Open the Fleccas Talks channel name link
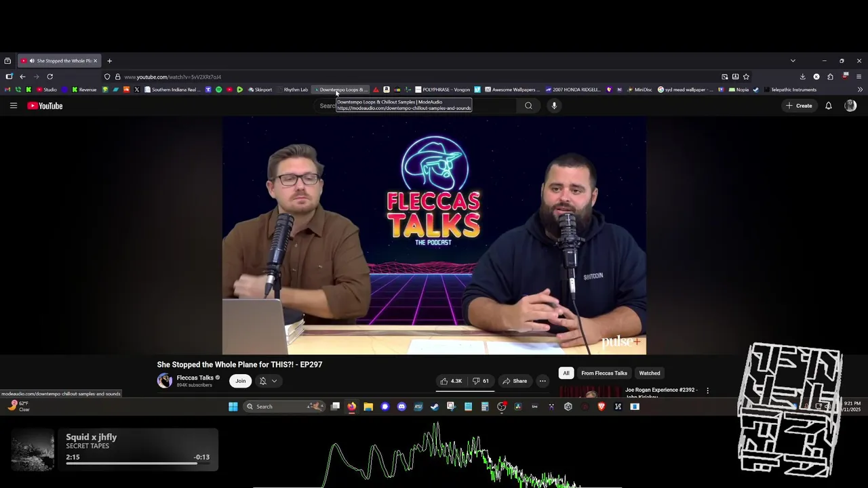 pyautogui.click(x=195, y=378)
